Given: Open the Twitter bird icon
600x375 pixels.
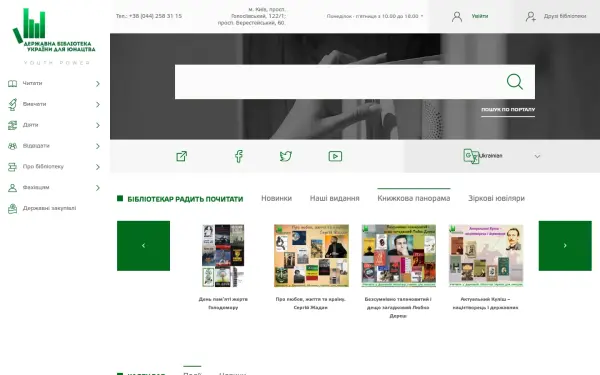Looking at the screenshot, I should click(285, 156).
